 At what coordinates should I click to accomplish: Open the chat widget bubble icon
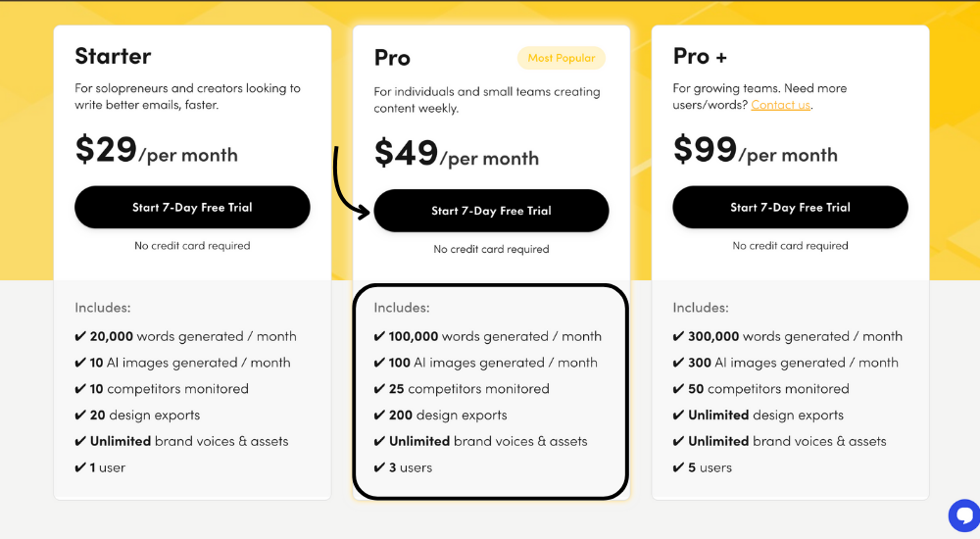[965, 515]
